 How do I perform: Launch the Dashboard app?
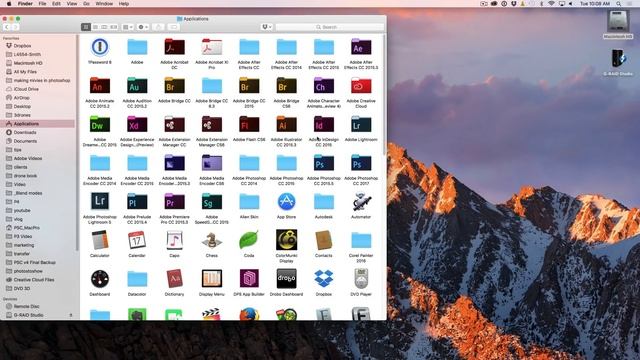100,279
